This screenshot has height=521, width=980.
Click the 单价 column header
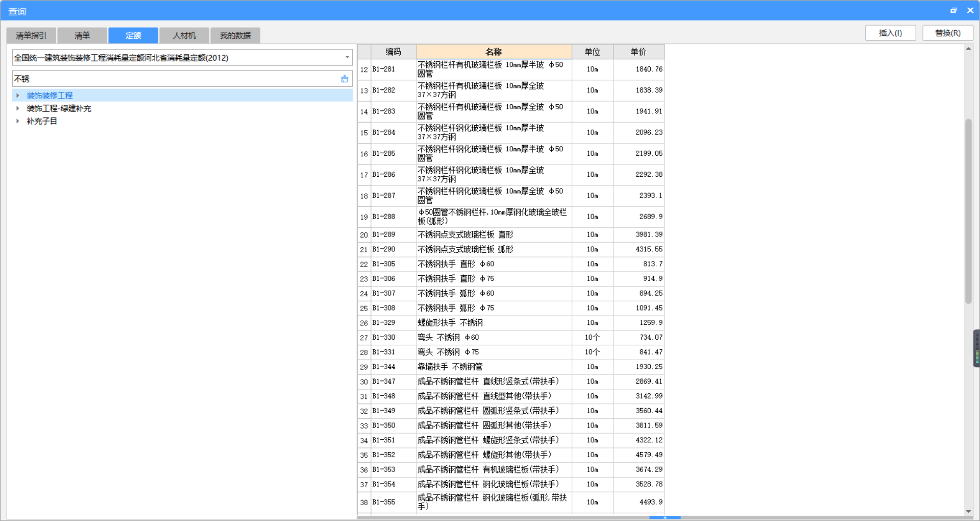(639, 52)
